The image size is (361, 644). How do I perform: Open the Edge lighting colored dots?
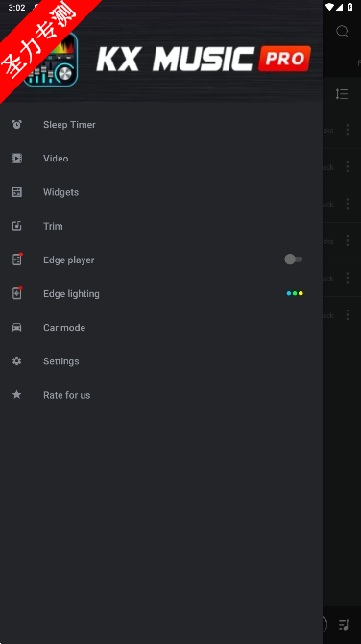[x=295, y=293]
